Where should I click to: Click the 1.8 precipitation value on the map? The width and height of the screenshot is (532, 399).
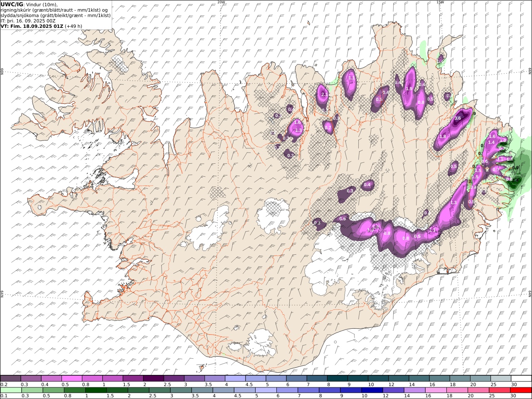(443, 137)
